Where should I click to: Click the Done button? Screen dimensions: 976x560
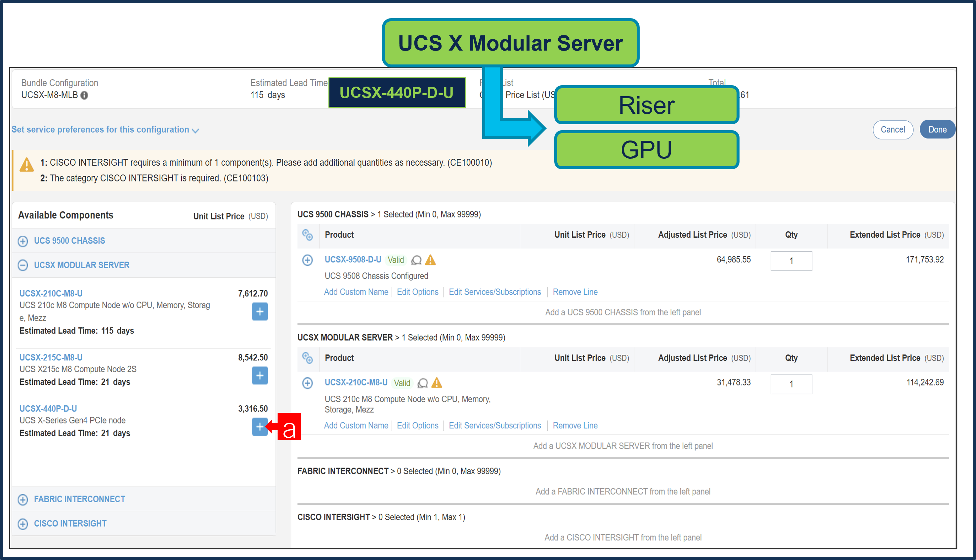[937, 130]
